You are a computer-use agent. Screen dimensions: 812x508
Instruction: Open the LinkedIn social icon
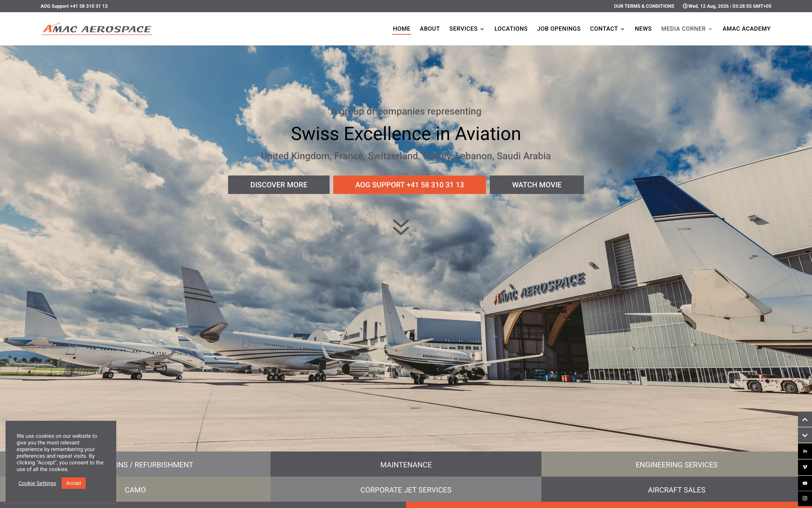805,451
